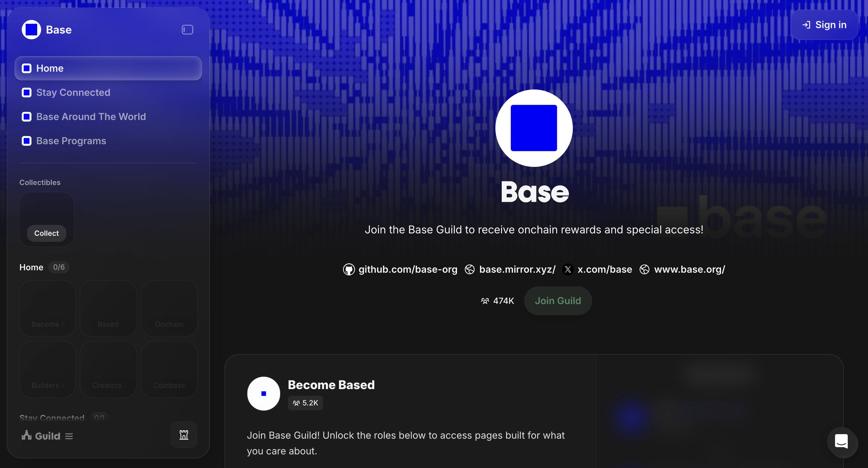Image resolution: width=868 pixels, height=468 pixels.
Task: Click the X icon next to x.com/base
Action: coord(568,269)
